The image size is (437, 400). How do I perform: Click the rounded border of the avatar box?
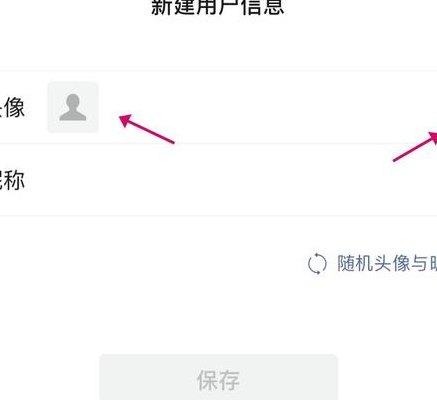(73, 82)
